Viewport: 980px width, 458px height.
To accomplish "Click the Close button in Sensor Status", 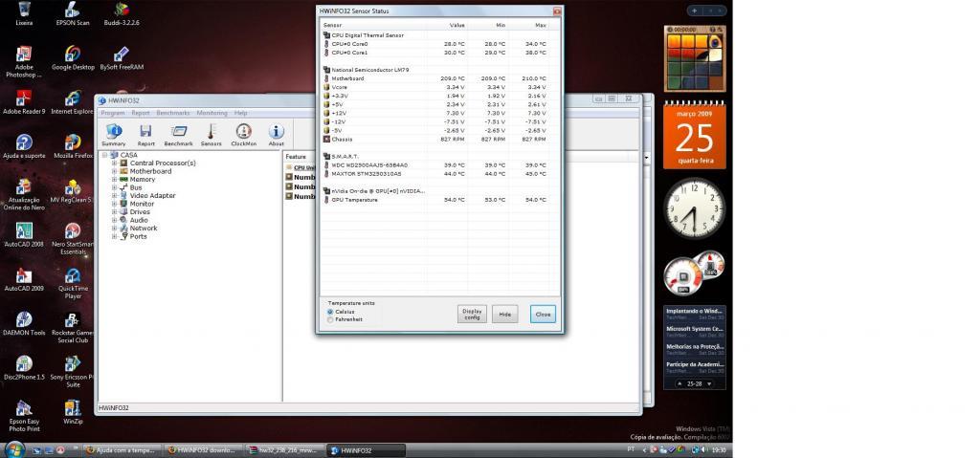I will 544,315.
